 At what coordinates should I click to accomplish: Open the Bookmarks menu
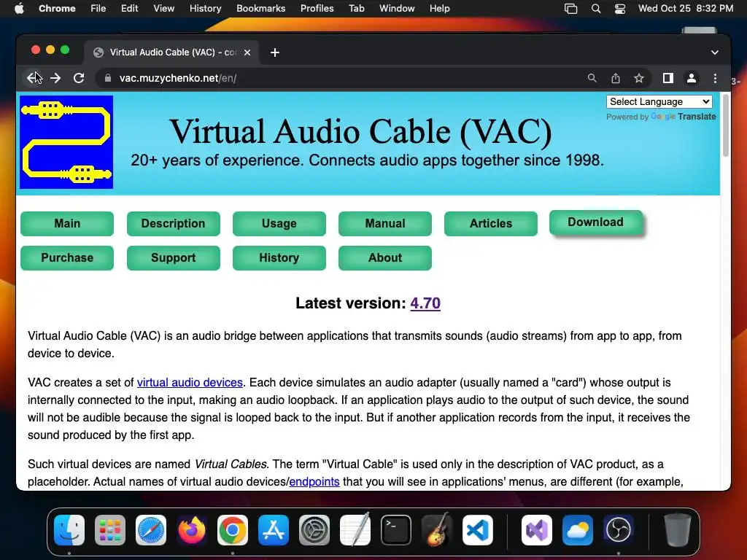click(261, 9)
